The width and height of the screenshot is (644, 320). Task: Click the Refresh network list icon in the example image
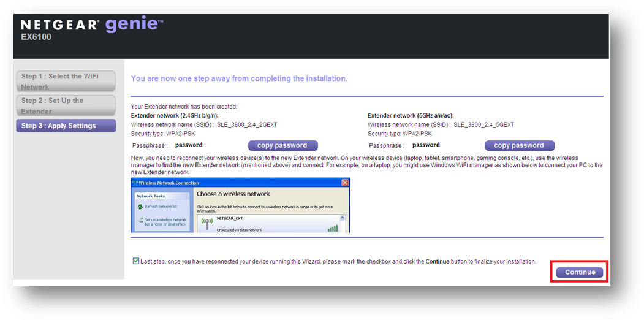pos(140,207)
